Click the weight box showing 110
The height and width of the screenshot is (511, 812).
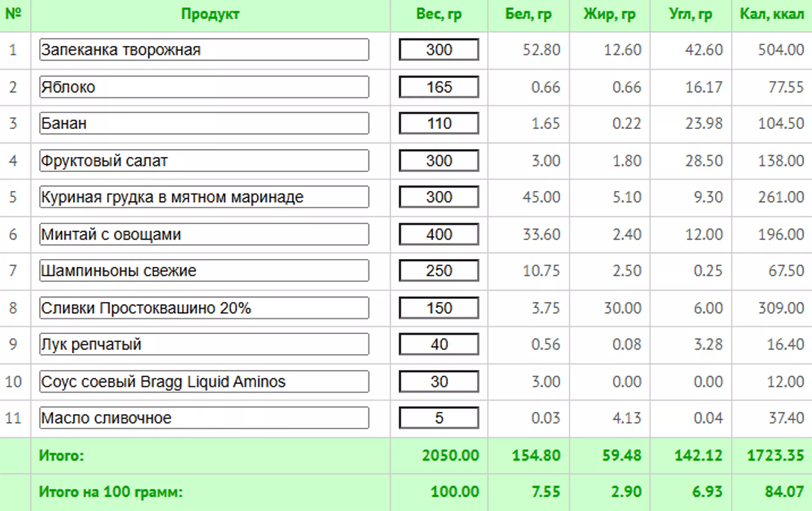pyautogui.click(x=439, y=123)
